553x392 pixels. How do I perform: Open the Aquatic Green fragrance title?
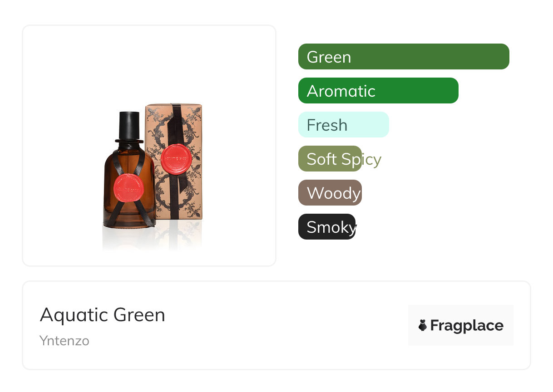click(103, 315)
